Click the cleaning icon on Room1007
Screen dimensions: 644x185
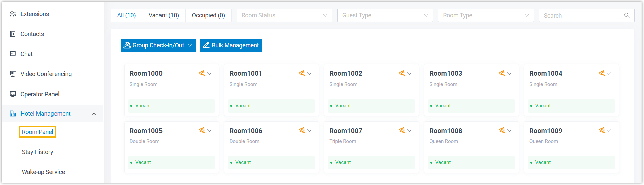[402, 130]
